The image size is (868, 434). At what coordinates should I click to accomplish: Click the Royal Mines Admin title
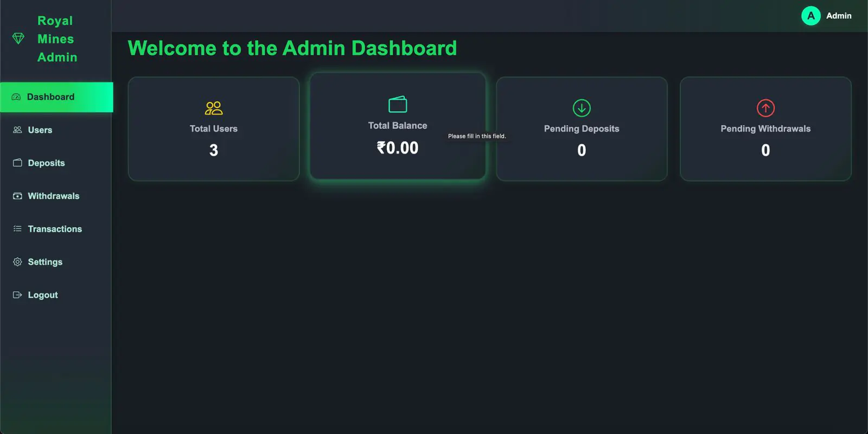click(x=57, y=39)
